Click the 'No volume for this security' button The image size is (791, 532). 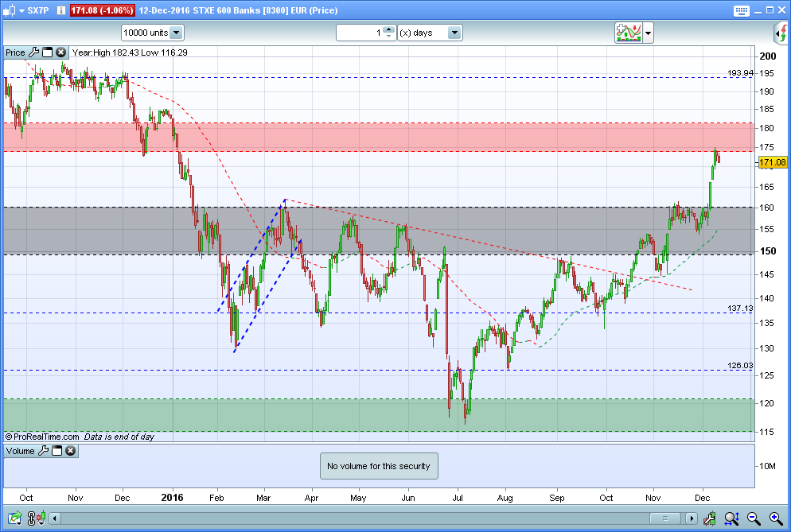[379, 466]
